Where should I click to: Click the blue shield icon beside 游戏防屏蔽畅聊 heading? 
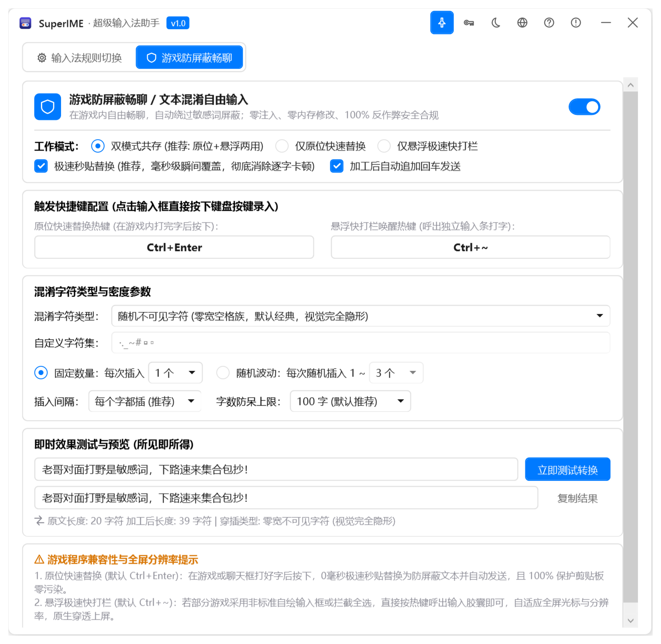click(48, 107)
